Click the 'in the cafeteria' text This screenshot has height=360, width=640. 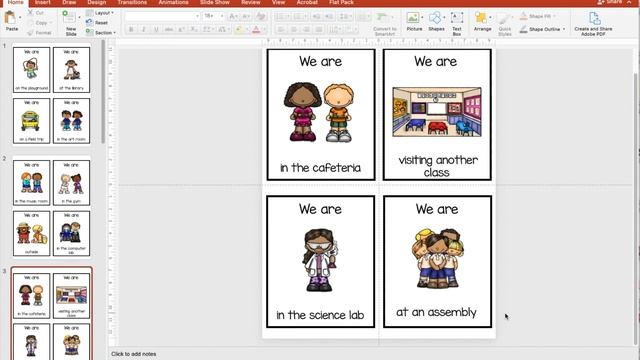(320, 168)
